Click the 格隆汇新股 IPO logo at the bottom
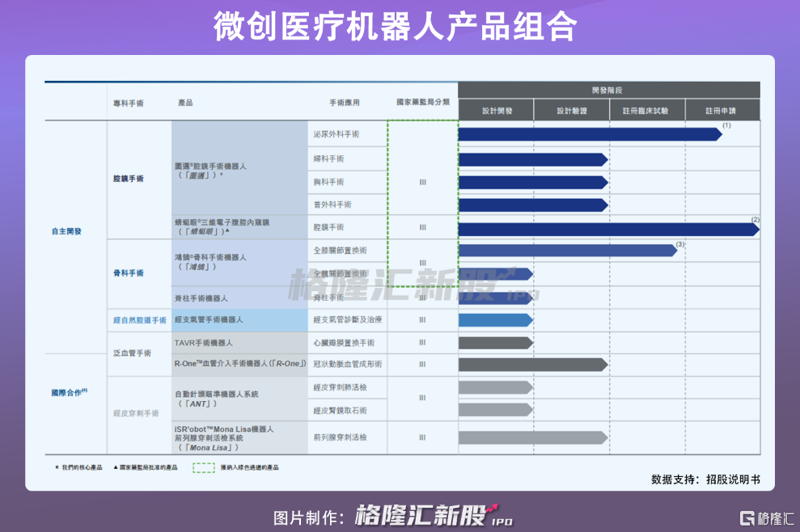The image size is (800, 532). pos(434,515)
